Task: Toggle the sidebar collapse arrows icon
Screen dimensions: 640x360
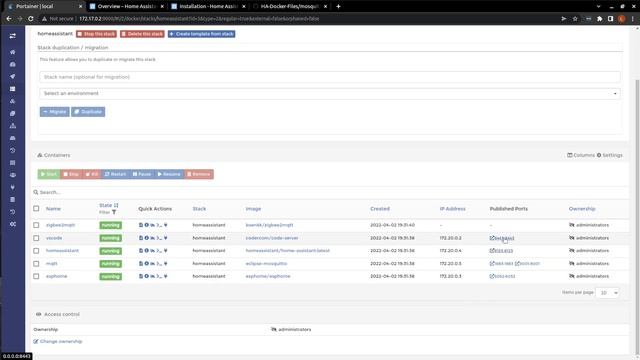Action: tap(13, 36)
